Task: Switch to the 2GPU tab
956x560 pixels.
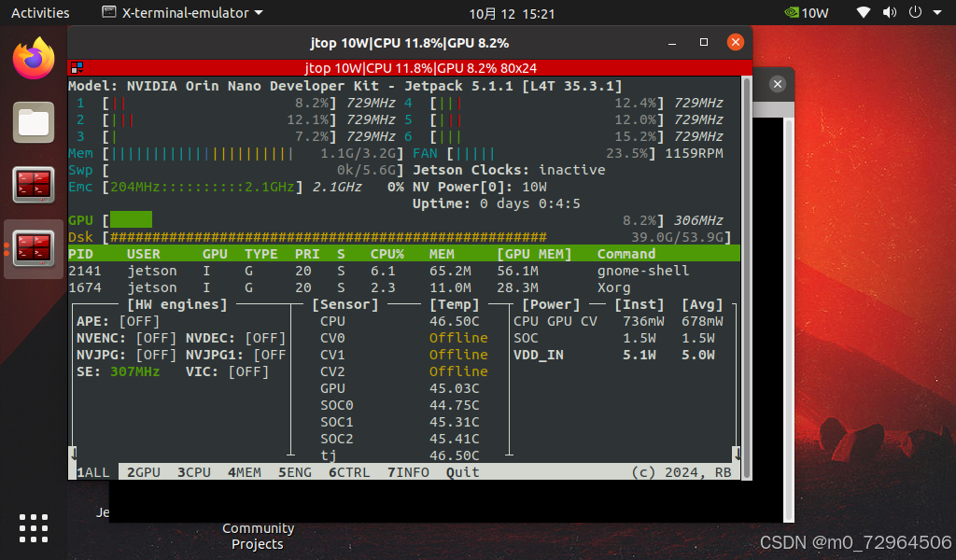Action: coord(144,472)
